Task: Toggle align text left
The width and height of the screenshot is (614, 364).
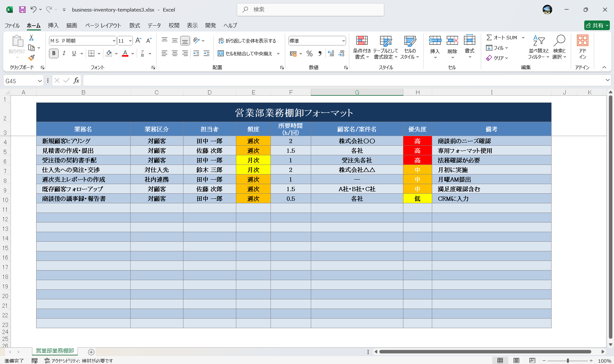Action: (165, 53)
